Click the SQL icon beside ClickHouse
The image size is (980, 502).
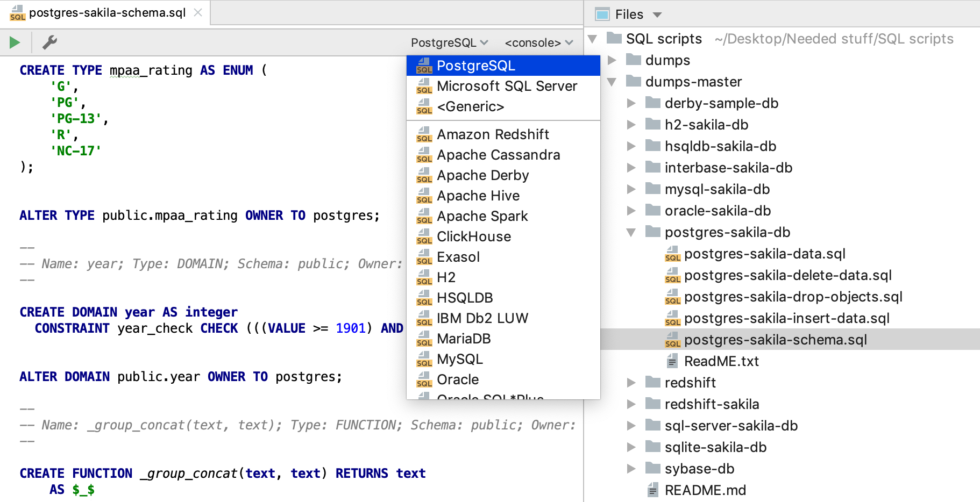(424, 236)
